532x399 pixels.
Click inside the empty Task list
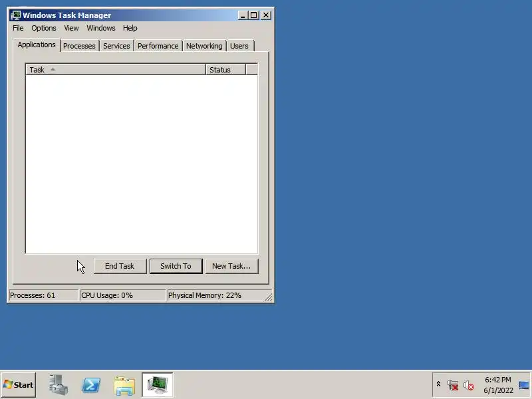[142, 164]
